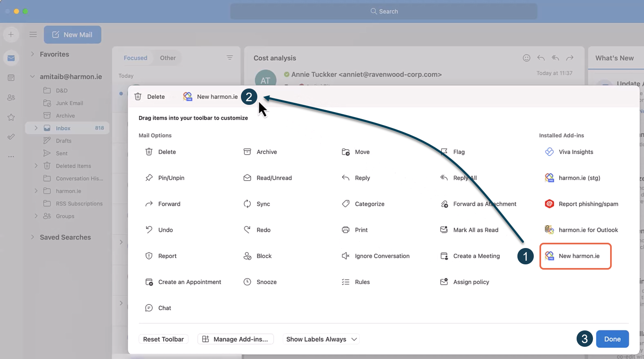
Task: Open the Sent folder
Action: [x=56, y=153]
